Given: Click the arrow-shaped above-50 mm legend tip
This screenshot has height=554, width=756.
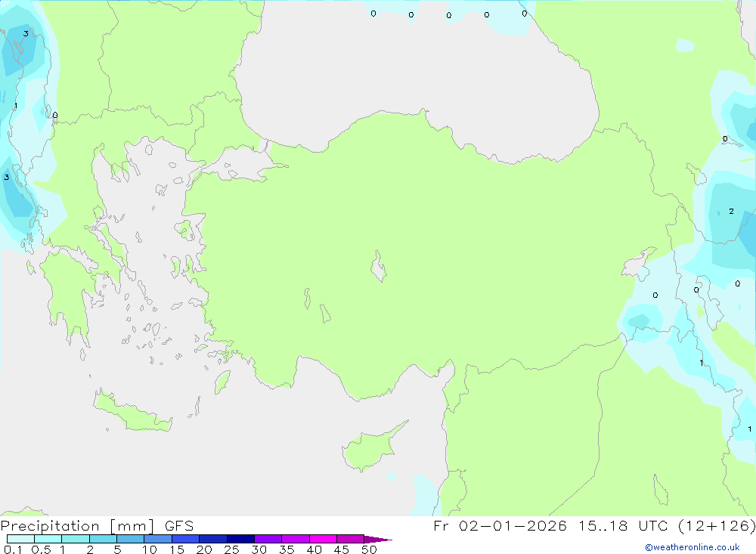Looking at the screenshot, I should pos(377,539).
